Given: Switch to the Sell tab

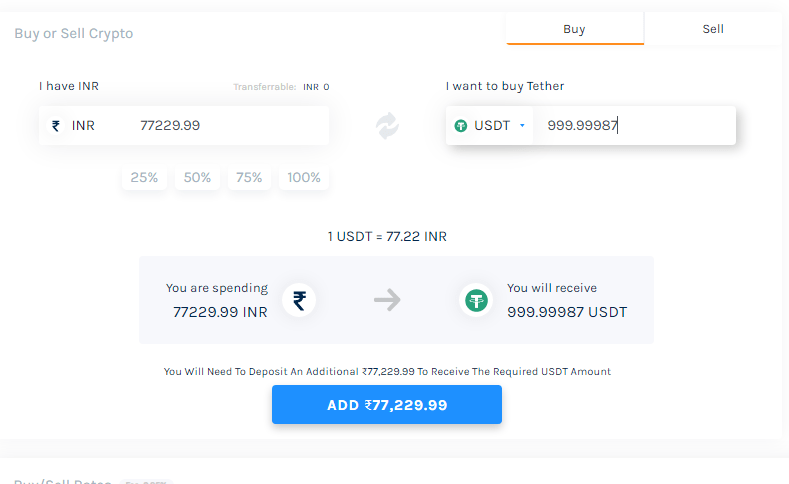Looking at the screenshot, I should pyautogui.click(x=713, y=29).
